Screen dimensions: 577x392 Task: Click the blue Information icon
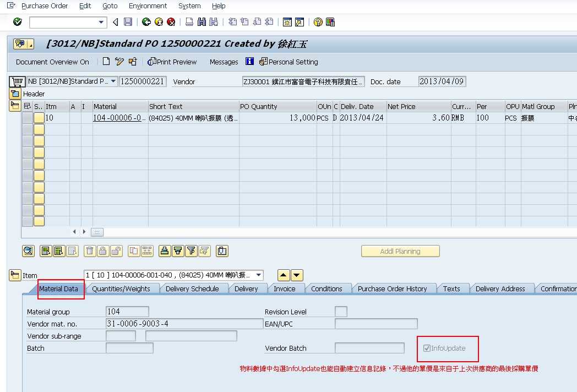[249, 62]
